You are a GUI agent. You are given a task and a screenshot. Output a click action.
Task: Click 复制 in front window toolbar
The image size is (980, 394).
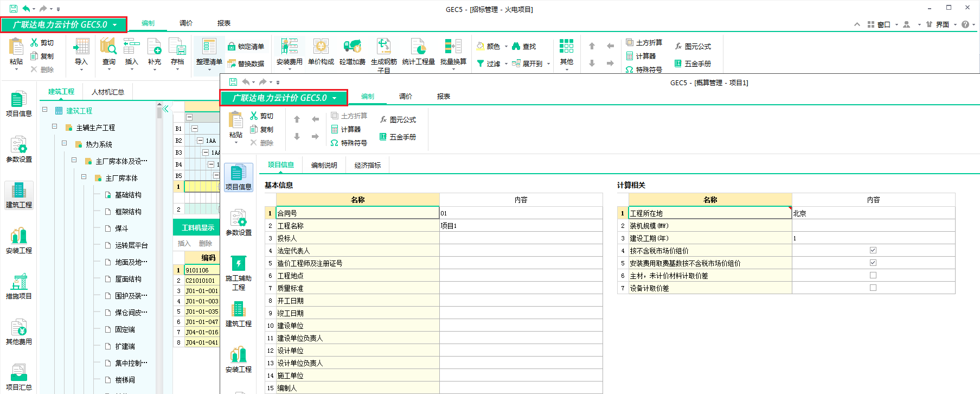(x=261, y=129)
